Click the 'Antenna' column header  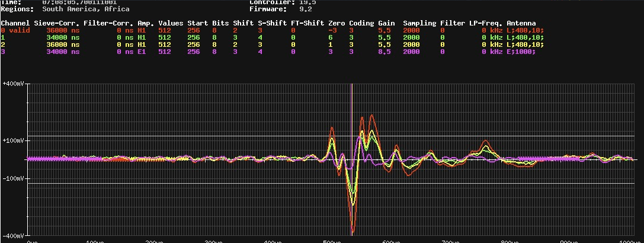click(521, 24)
